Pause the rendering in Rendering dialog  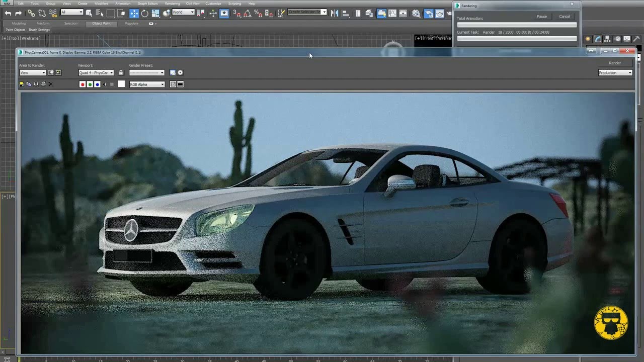point(542,17)
